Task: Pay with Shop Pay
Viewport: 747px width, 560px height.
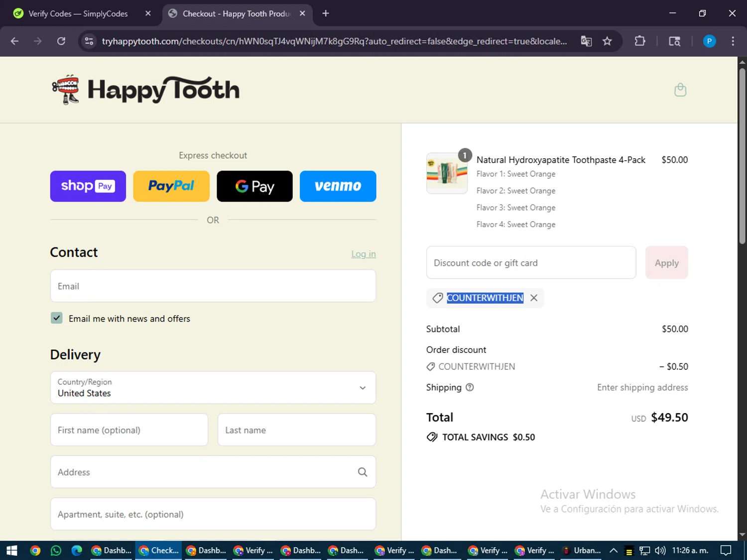Action: 88,186
